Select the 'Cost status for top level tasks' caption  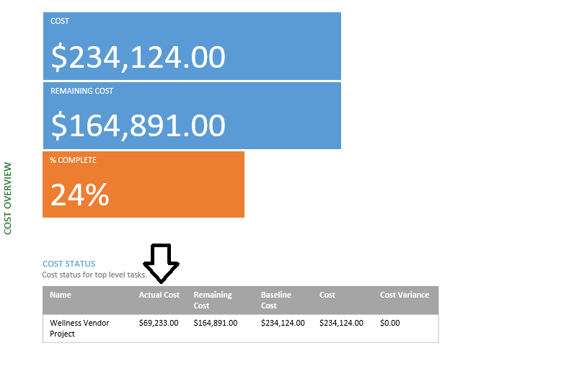tap(94, 275)
